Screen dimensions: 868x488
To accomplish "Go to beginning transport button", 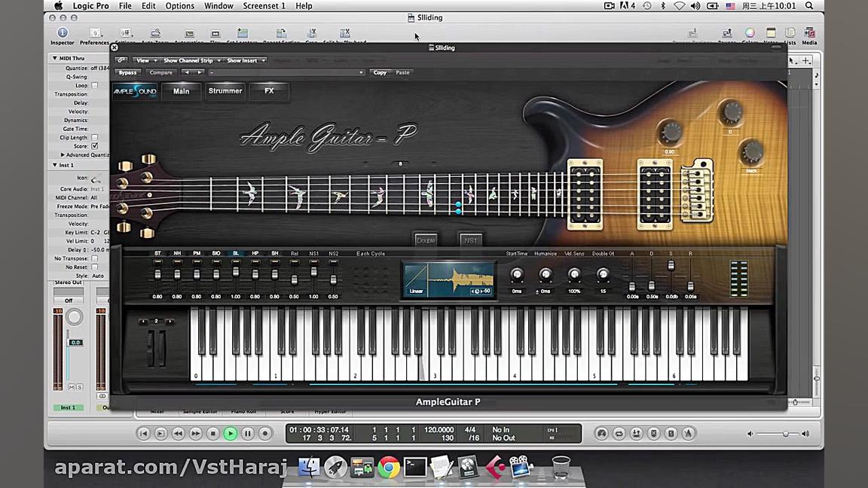I will pyautogui.click(x=143, y=434).
